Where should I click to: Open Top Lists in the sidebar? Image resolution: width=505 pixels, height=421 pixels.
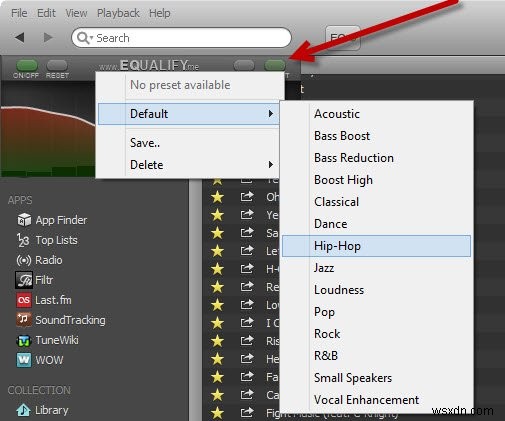pos(47,240)
